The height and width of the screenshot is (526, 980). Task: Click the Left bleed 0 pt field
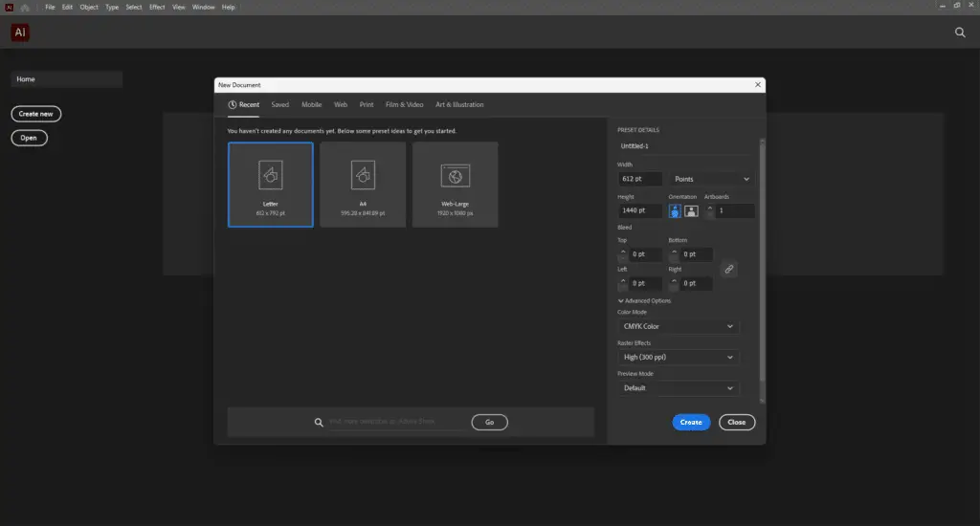tap(644, 284)
